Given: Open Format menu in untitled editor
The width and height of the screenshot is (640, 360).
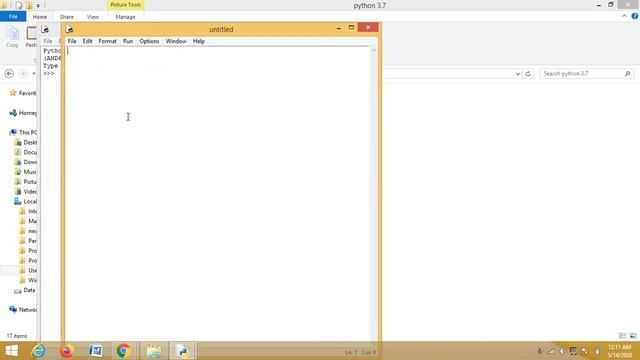Looking at the screenshot, I should (x=107, y=41).
